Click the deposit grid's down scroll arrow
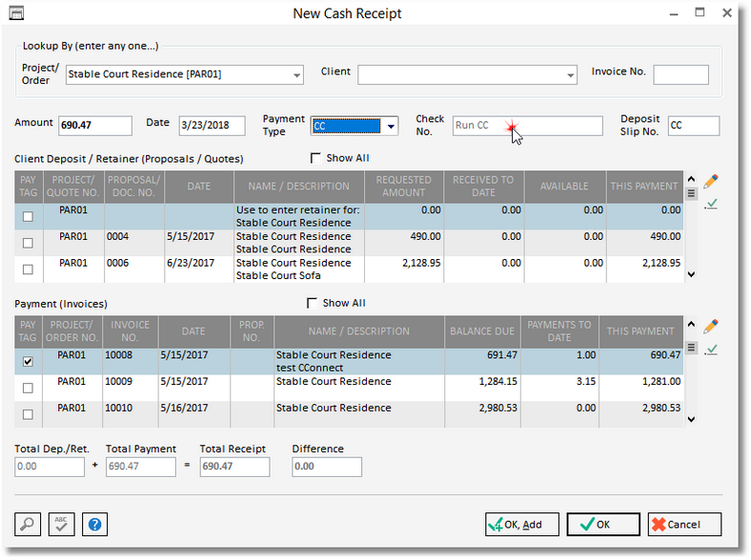Image resolution: width=751 pixels, height=560 pixels. (691, 274)
